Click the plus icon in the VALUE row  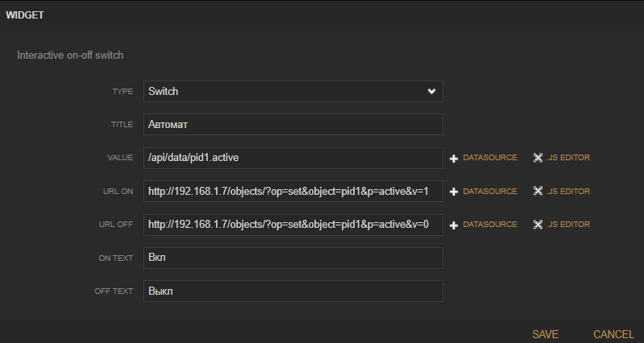click(454, 158)
